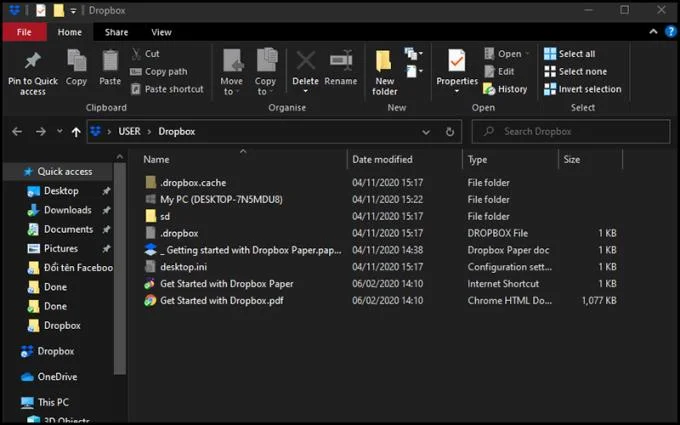The image size is (680, 425).
Task: Go up one folder level
Action: click(x=76, y=131)
